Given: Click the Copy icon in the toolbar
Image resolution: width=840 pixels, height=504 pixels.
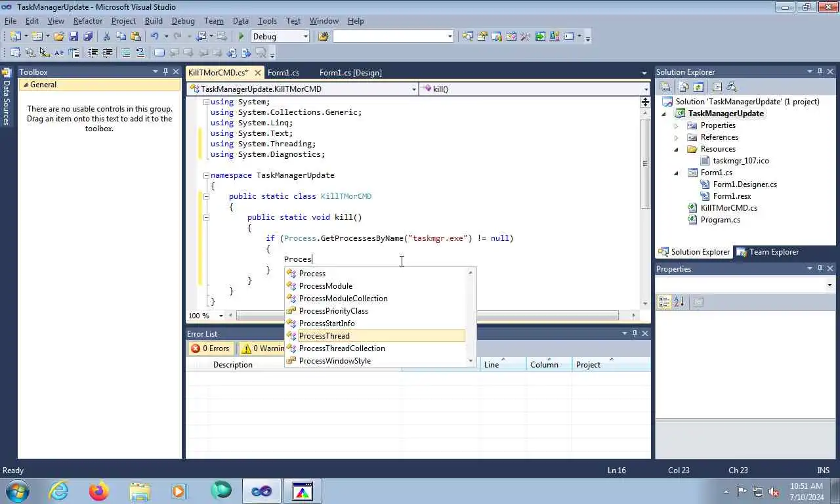Looking at the screenshot, I should point(121,37).
